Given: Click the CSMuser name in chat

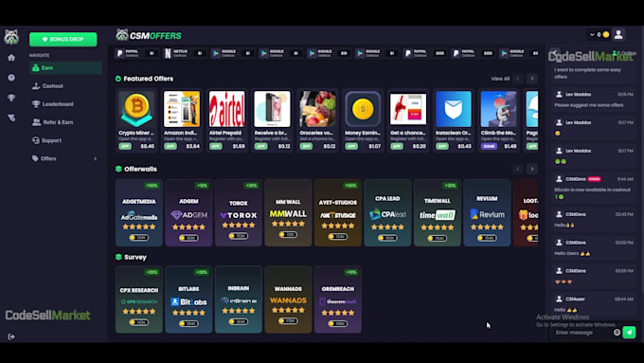Looking at the screenshot, I should point(575,299).
